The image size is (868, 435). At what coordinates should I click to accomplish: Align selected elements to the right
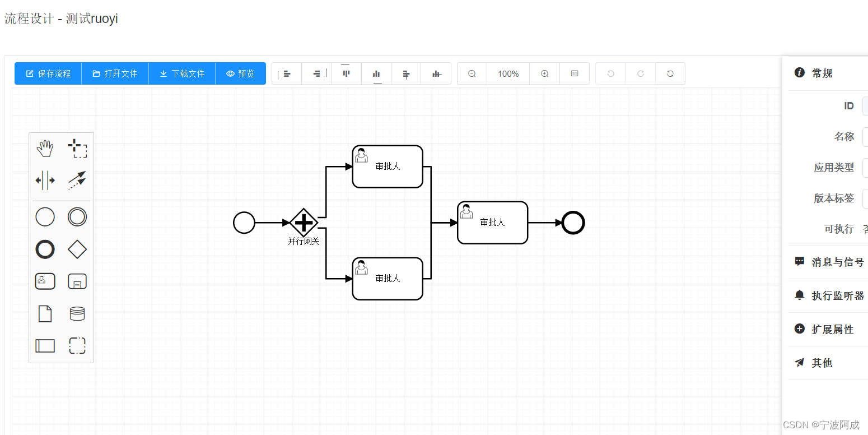(x=316, y=73)
